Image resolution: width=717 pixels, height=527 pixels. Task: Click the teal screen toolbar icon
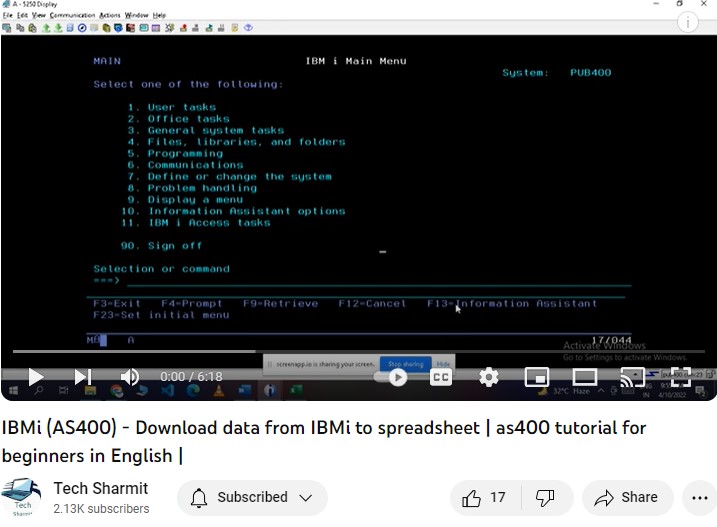(144, 28)
